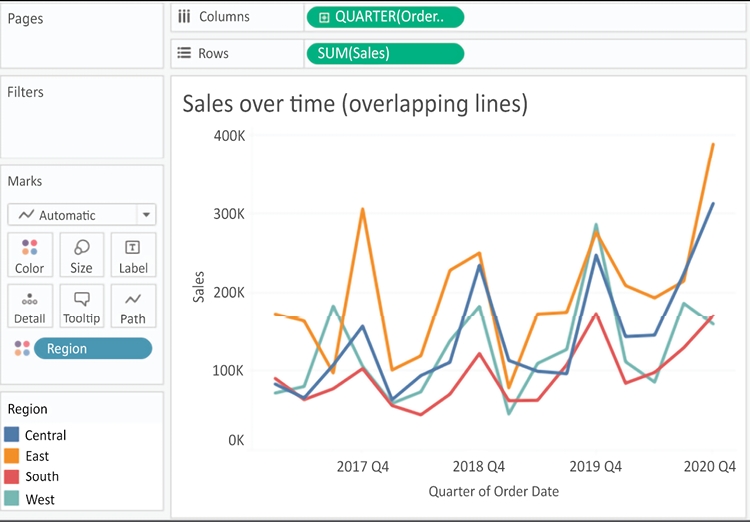Click the color dots icon beside Region pill
This screenshot has height=522, width=750.
(21, 348)
